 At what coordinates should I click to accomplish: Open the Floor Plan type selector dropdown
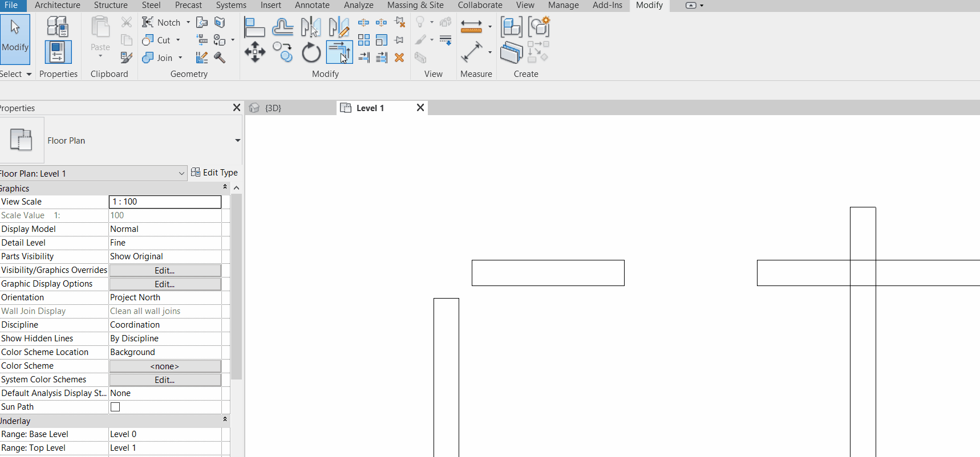(x=237, y=140)
